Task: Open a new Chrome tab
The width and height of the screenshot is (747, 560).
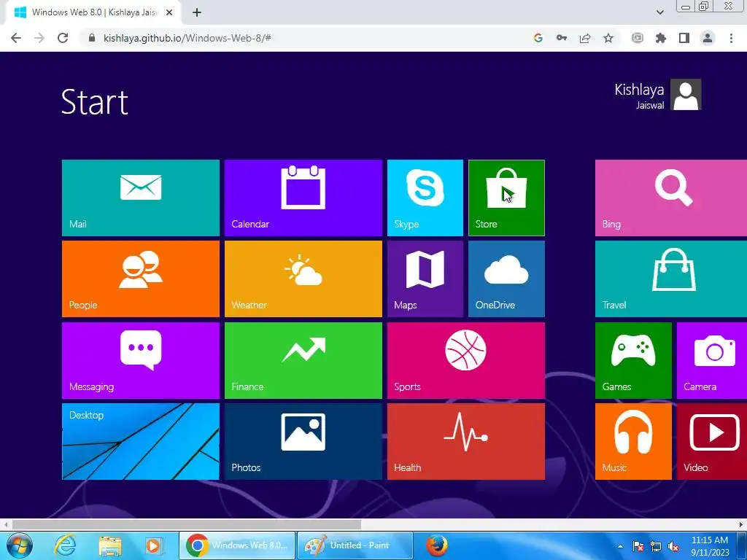Action: (x=197, y=13)
